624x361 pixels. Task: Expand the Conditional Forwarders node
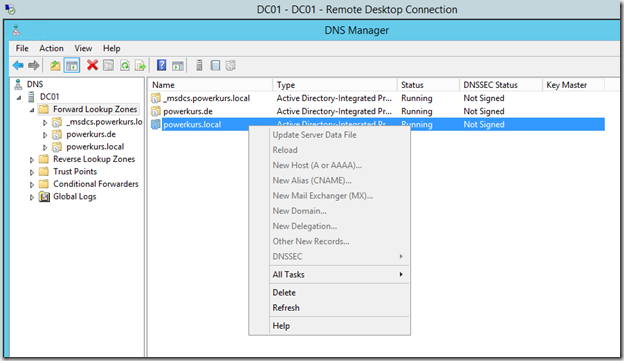pyautogui.click(x=32, y=184)
